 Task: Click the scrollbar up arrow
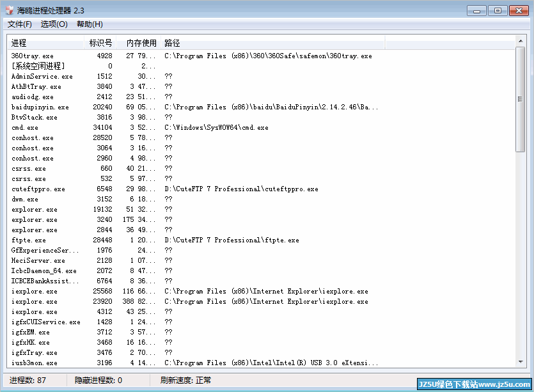[520, 41]
